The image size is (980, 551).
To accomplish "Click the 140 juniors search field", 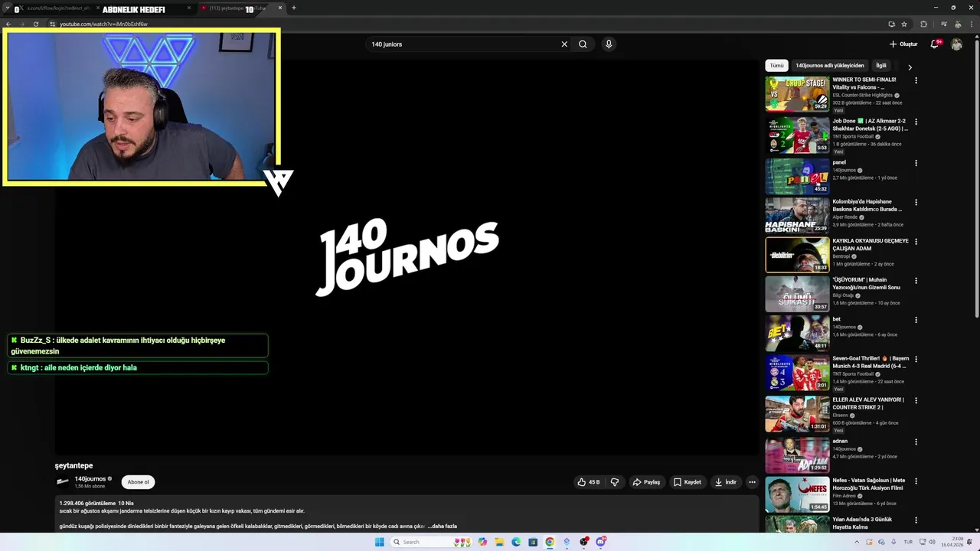I will (x=465, y=44).
